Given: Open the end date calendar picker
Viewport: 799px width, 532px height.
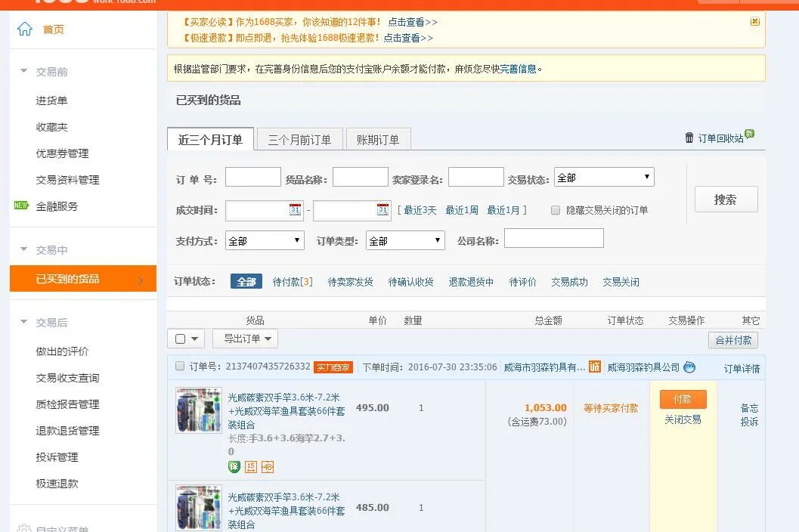Looking at the screenshot, I should (x=382, y=209).
